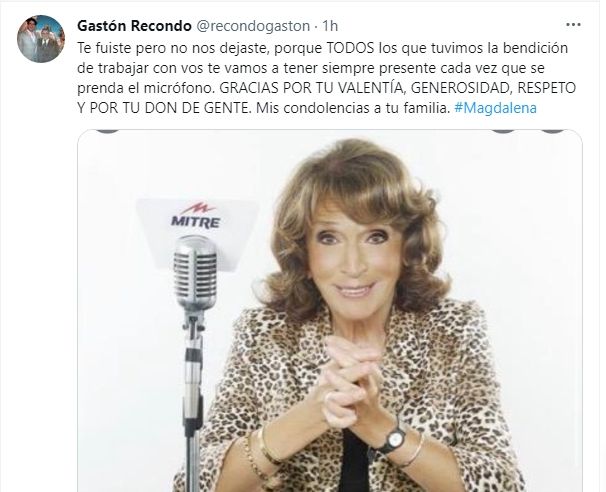The height and width of the screenshot is (492, 606).
Task: Expand the attached photo of the woman
Action: tap(330, 311)
